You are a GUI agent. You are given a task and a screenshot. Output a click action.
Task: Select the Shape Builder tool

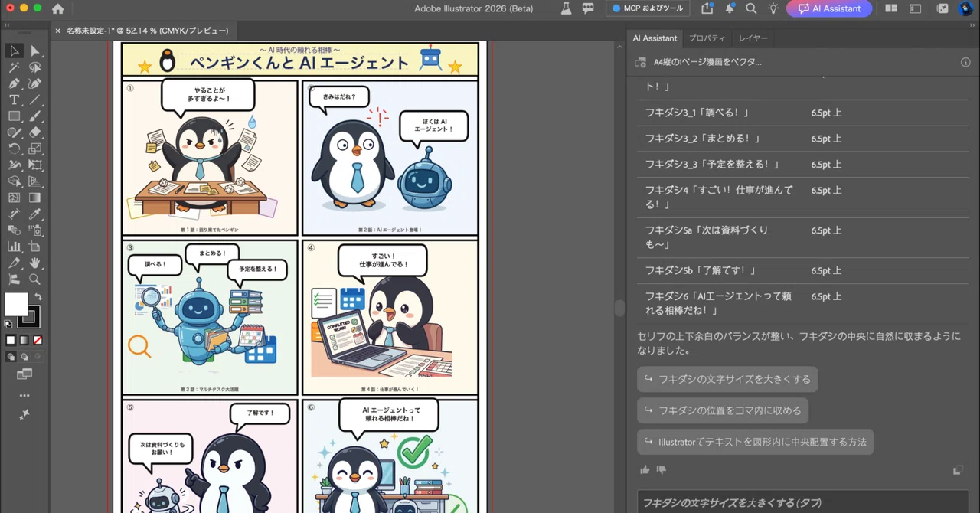(14, 181)
